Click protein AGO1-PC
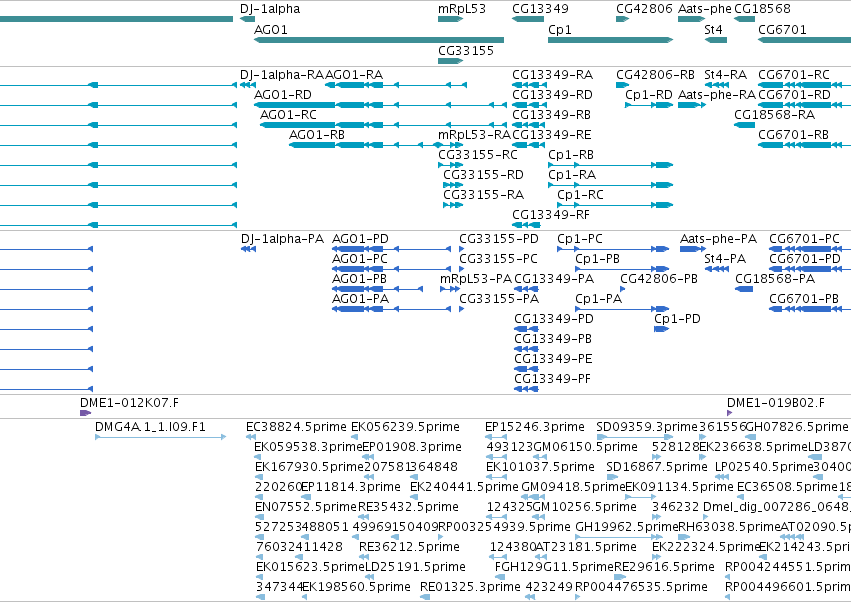The image size is (851, 602). [360, 259]
